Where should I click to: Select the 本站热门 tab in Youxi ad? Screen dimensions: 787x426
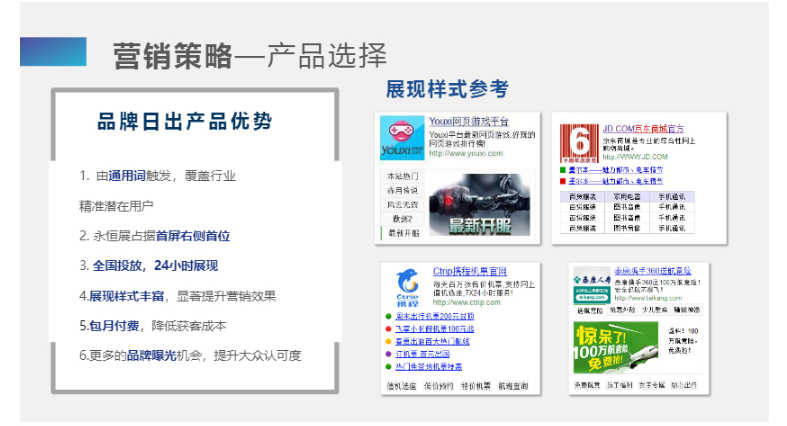(402, 177)
